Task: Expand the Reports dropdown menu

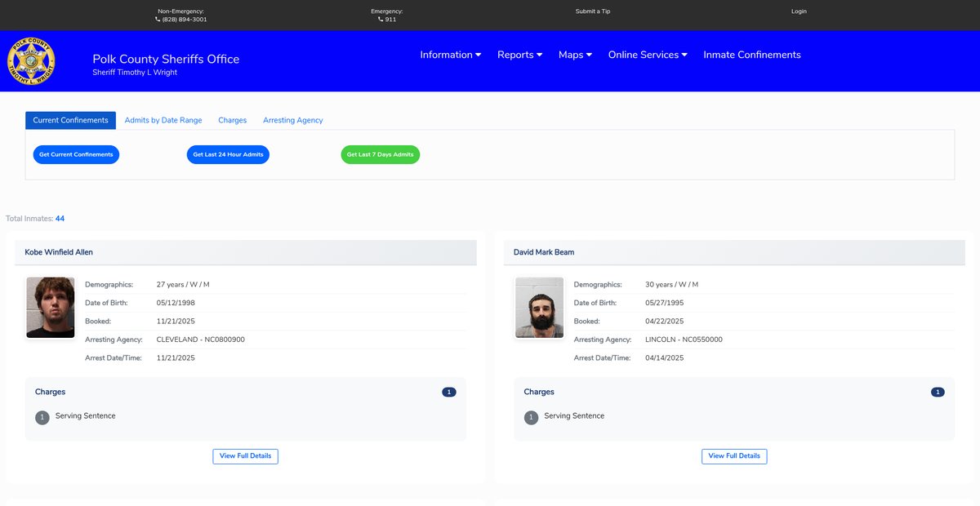Action: click(519, 55)
